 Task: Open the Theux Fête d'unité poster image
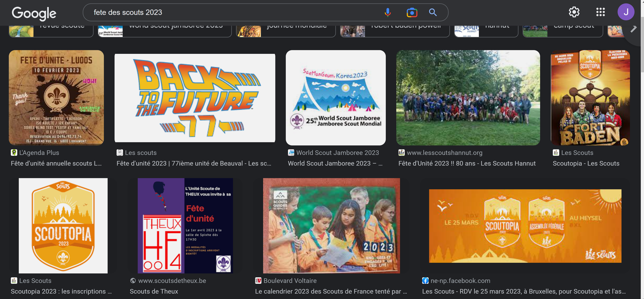(185, 226)
